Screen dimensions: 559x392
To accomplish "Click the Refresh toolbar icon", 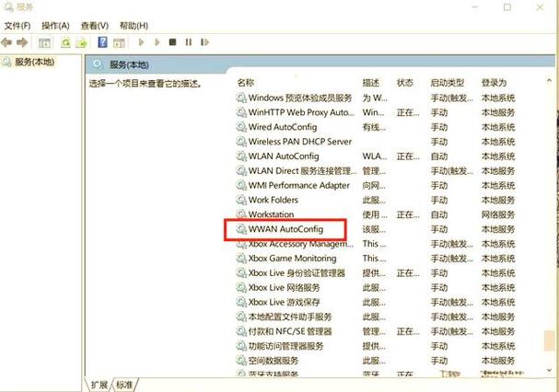I will [65, 42].
